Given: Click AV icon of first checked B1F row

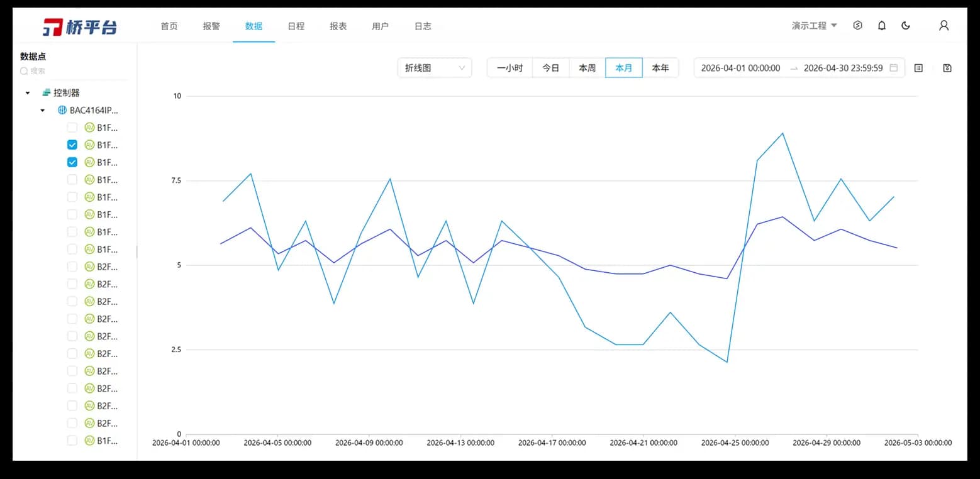Looking at the screenshot, I should [89, 145].
